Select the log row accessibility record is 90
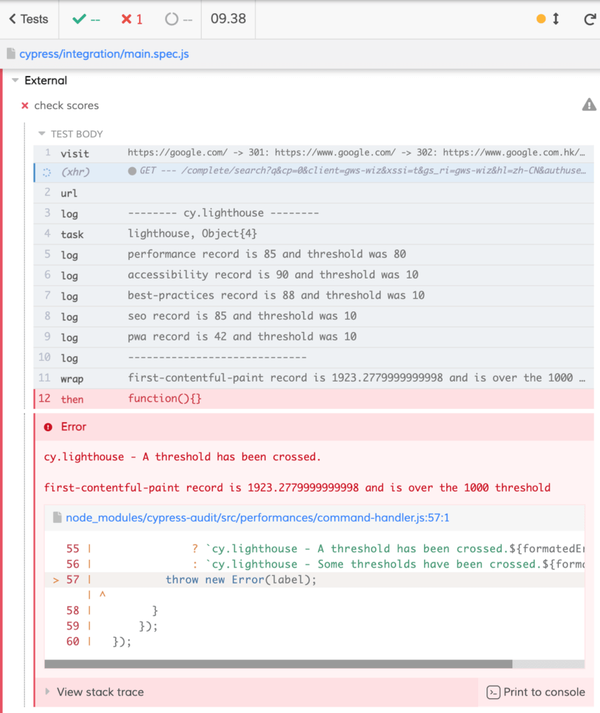Image resolution: width=600 pixels, height=713 pixels. pyautogui.click(x=313, y=275)
